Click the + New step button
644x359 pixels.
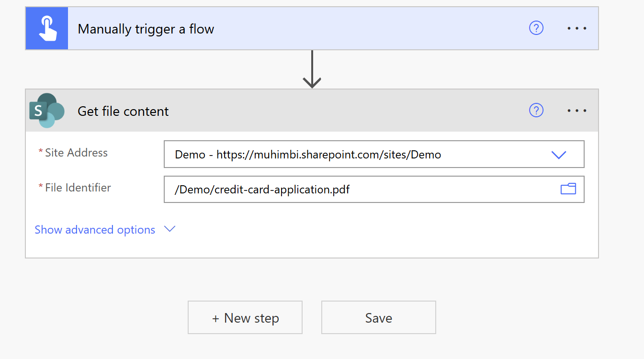[245, 317]
